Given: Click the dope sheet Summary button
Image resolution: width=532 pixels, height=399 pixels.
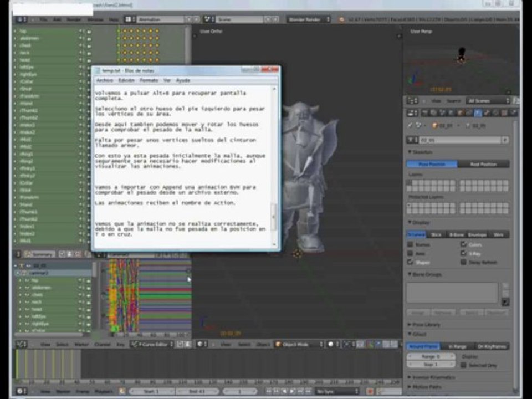Looking at the screenshot, I should (40, 254).
